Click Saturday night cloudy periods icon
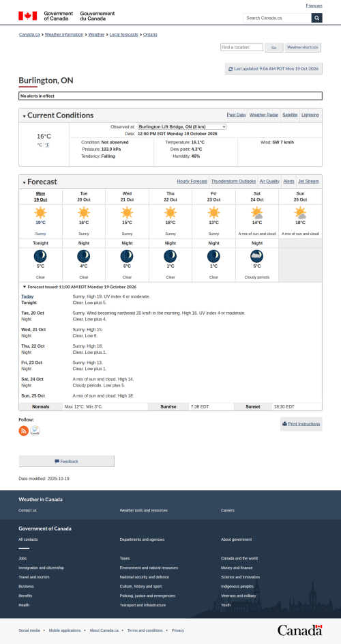This screenshot has width=341, height=644. [257, 256]
